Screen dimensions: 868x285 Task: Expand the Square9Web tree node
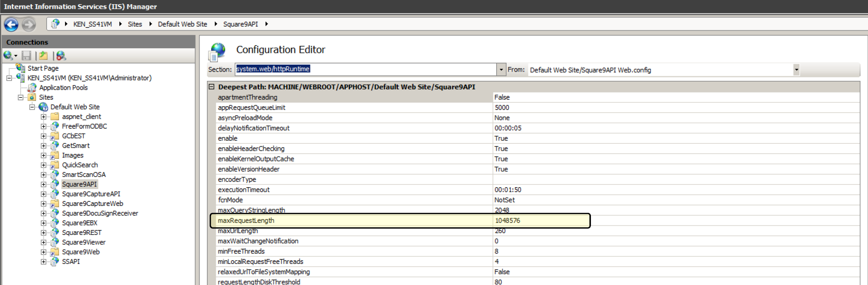click(44, 252)
